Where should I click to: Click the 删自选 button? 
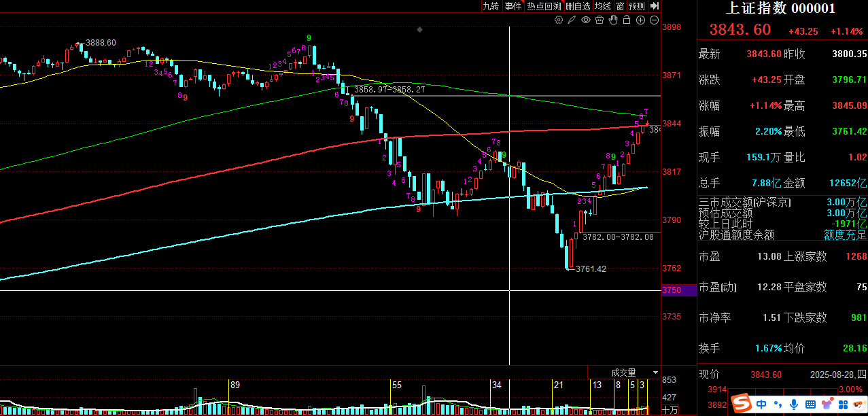578,6
